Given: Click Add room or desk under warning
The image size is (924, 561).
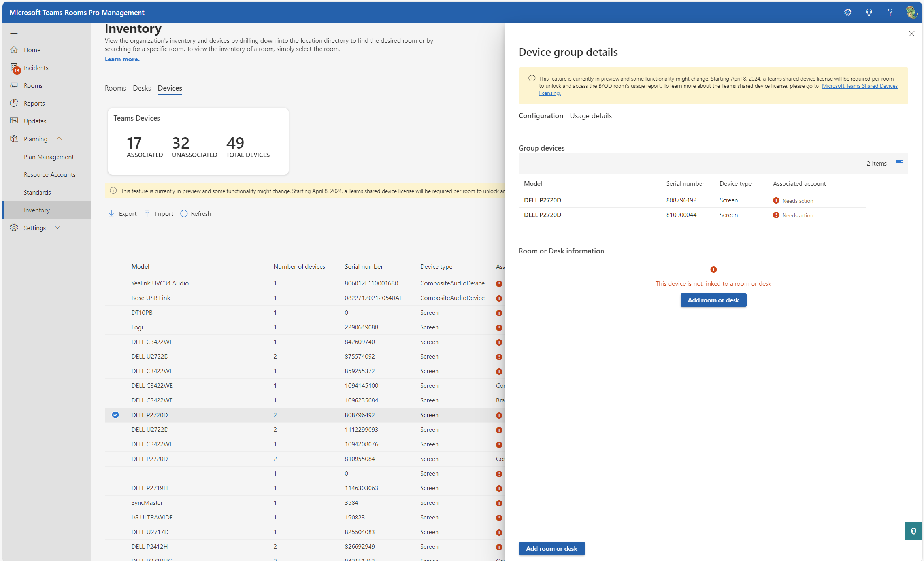Looking at the screenshot, I should click(x=713, y=300).
